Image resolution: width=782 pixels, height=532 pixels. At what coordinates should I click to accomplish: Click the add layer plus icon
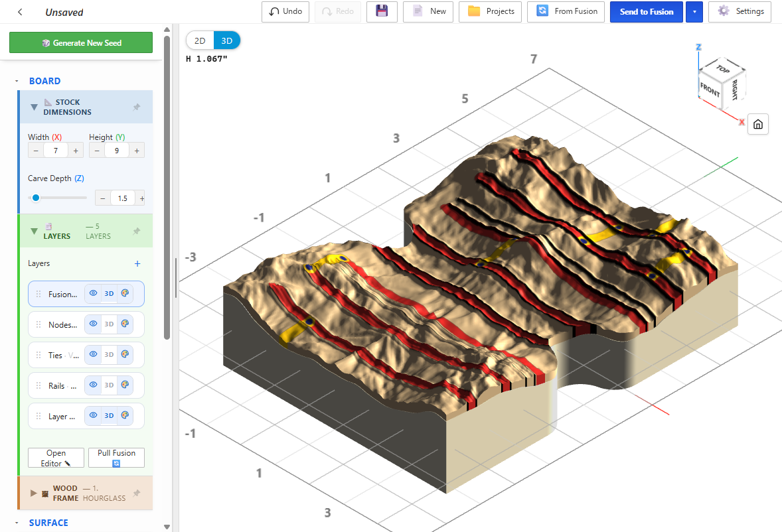[x=137, y=263]
